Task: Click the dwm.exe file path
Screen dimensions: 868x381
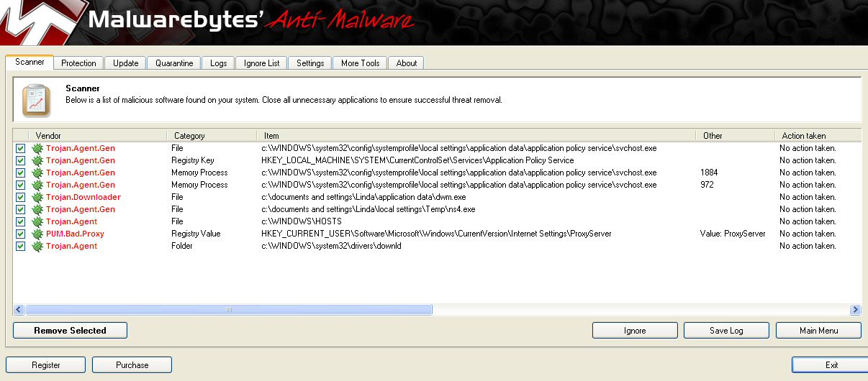Action: [x=363, y=197]
